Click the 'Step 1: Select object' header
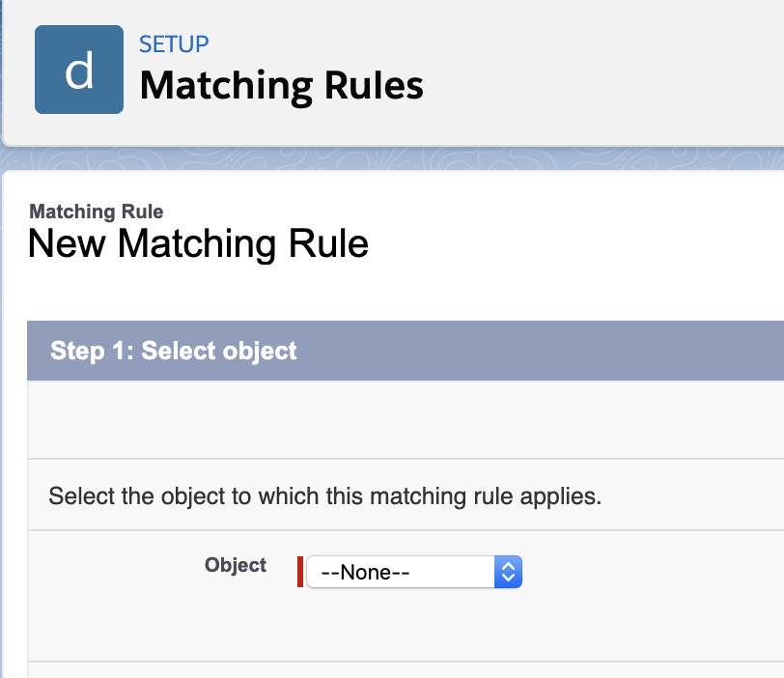Viewport: 784px width, 678px height. pos(174,351)
